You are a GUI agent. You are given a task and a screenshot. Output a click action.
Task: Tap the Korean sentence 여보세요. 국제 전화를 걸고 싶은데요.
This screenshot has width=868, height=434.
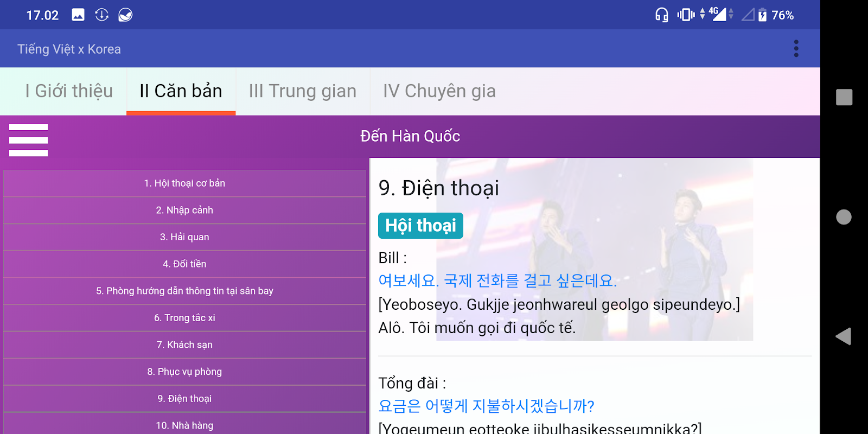[497, 280]
